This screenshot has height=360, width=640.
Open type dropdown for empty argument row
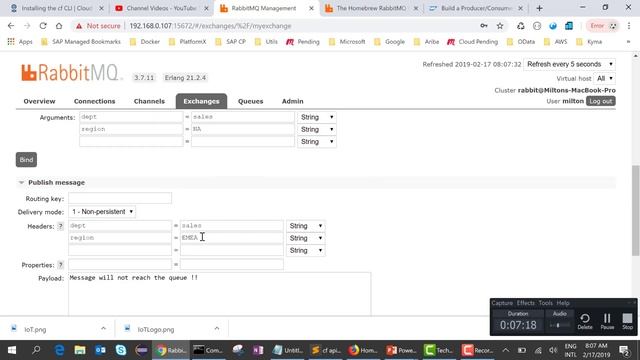(317, 142)
